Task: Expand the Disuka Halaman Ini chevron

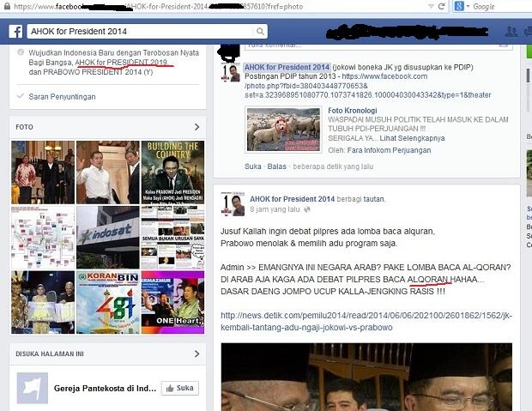Action: pos(197,354)
